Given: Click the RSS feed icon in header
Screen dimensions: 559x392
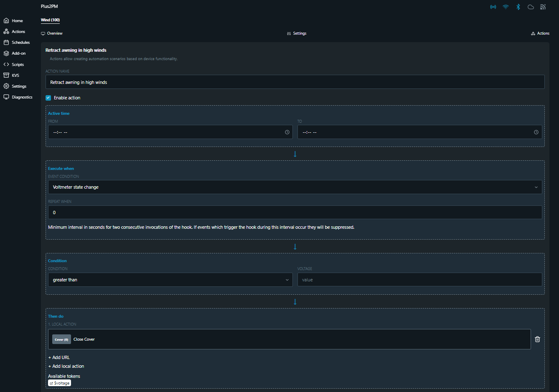Looking at the screenshot, I should (x=543, y=7).
